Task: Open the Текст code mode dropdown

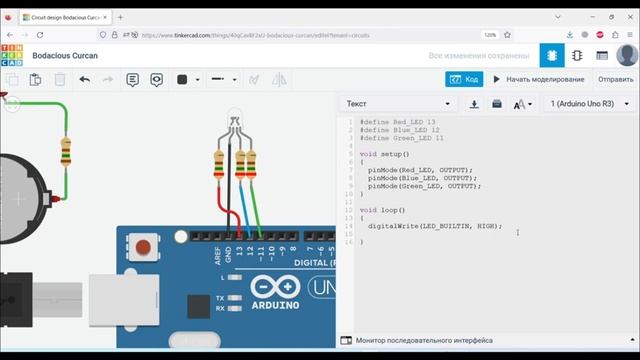Action: [398, 104]
